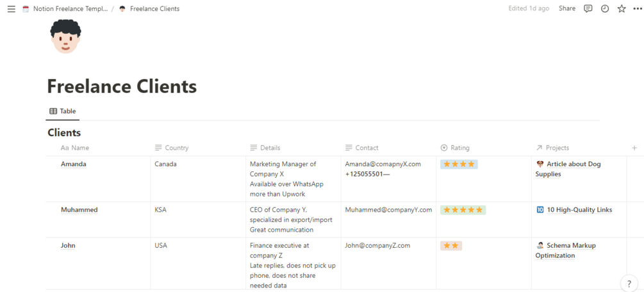The image size is (644, 292).
Task: Click the Freelance Clients page title
Action: [x=122, y=86]
